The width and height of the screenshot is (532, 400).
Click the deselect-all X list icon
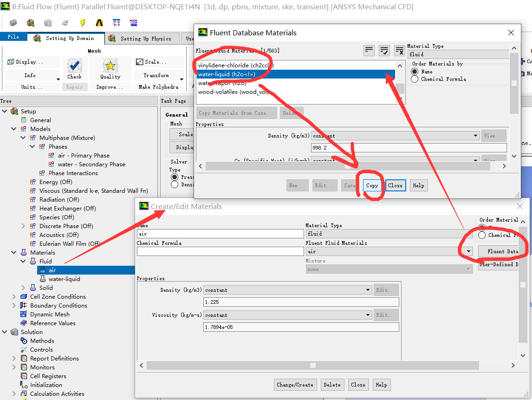coord(399,51)
